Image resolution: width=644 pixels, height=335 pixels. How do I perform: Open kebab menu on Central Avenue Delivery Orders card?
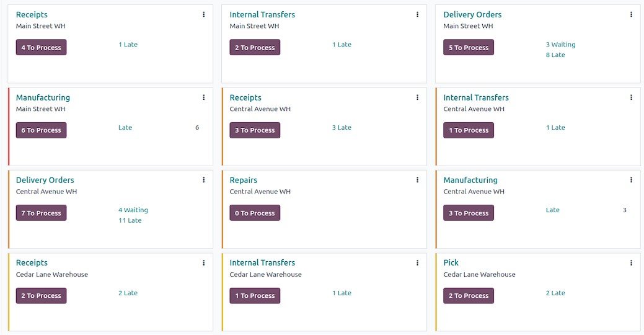pyautogui.click(x=204, y=180)
